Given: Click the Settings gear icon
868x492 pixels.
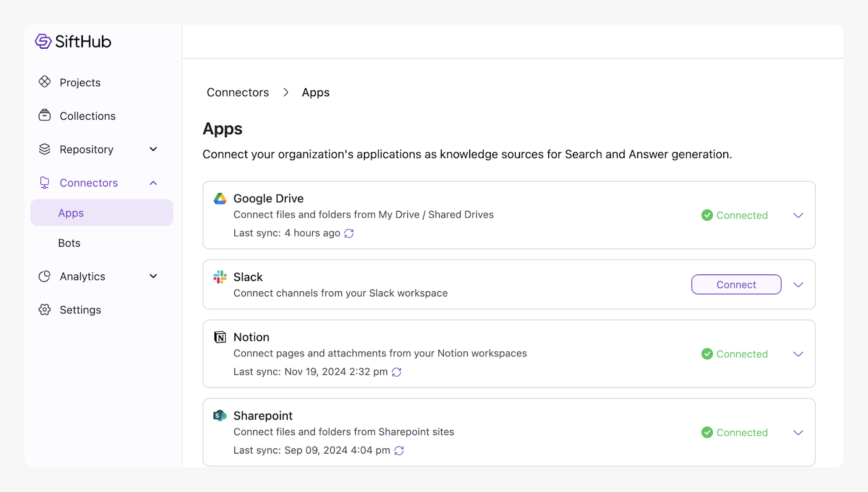Looking at the screenshot, I should click(45, 309).
